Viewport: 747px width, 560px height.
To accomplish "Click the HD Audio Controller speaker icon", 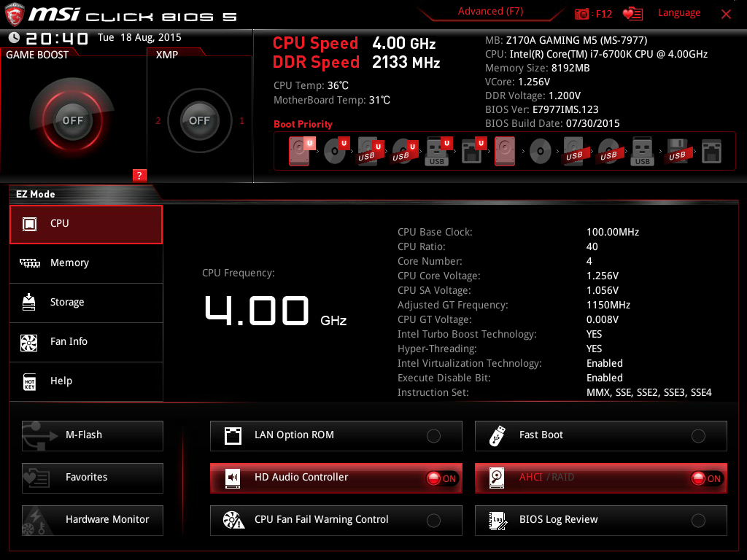I will coord(233,478).
